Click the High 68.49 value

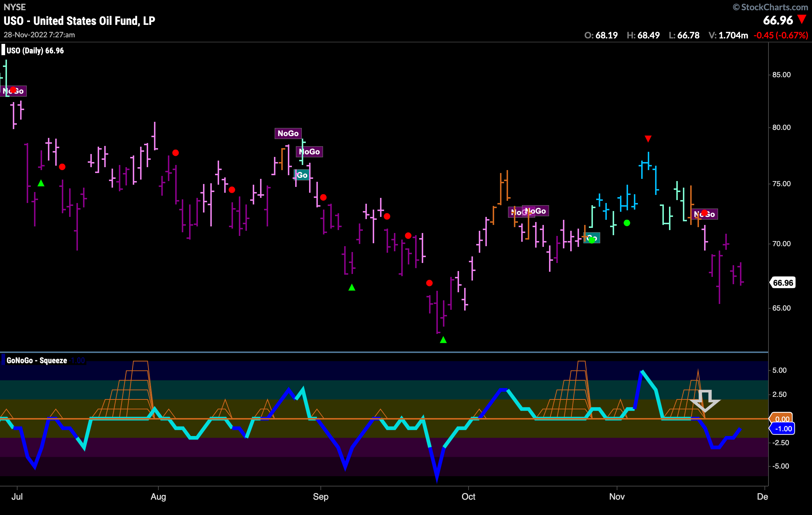[x=643, y=35]
